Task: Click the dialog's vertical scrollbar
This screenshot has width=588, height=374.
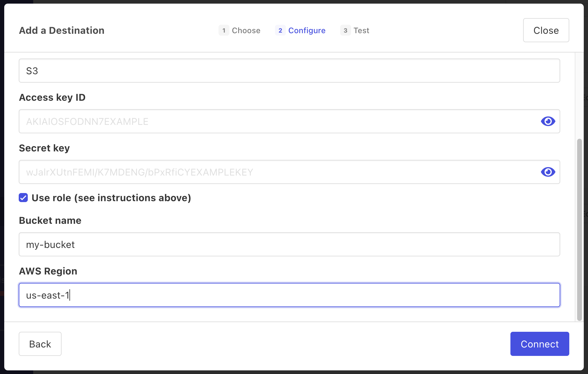Action: click(579, 229)
